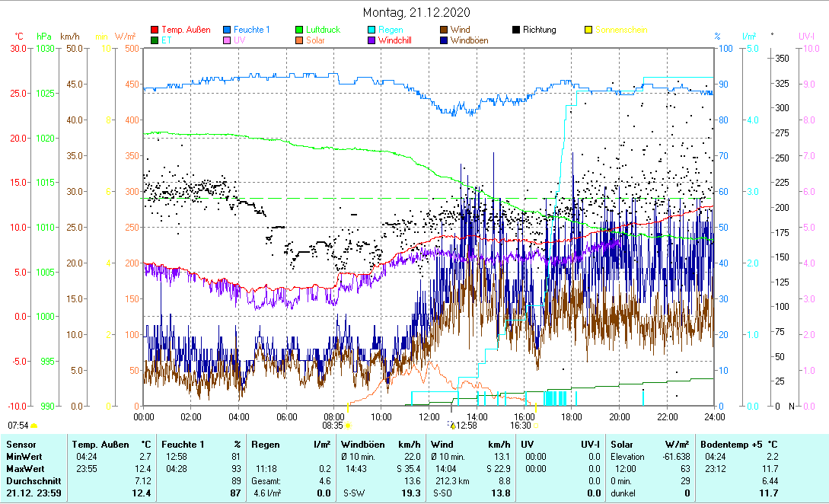The height and width of the screenshot is (504, 829).
Task: Click the dark blue Windböen legend square
Action: (x=445, y=40)
